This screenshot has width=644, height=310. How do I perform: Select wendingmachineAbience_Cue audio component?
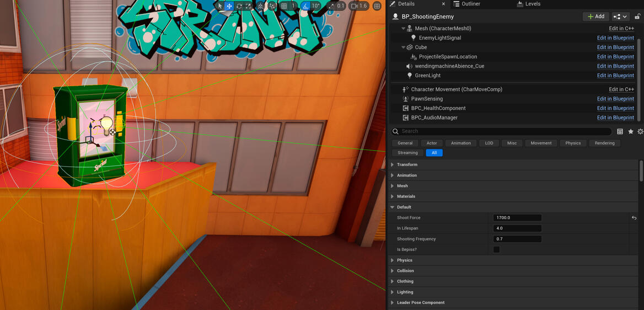point(449,66)
